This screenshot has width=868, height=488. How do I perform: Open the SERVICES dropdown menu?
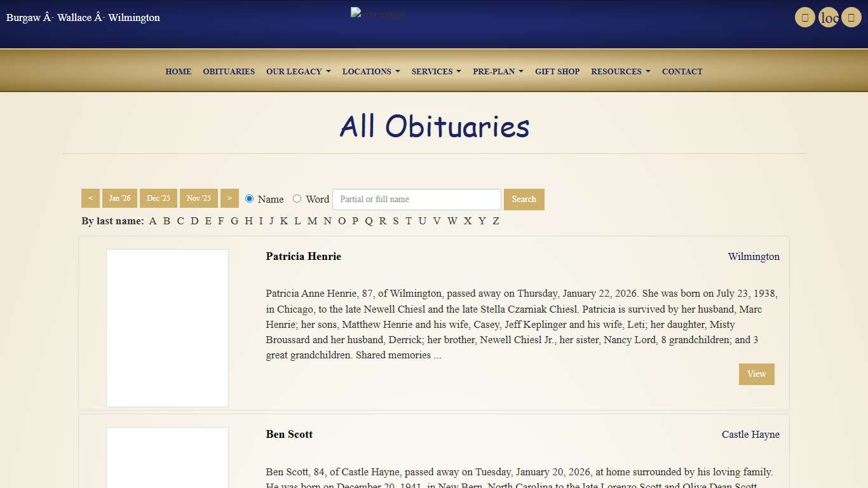click(x=436, y=71)
